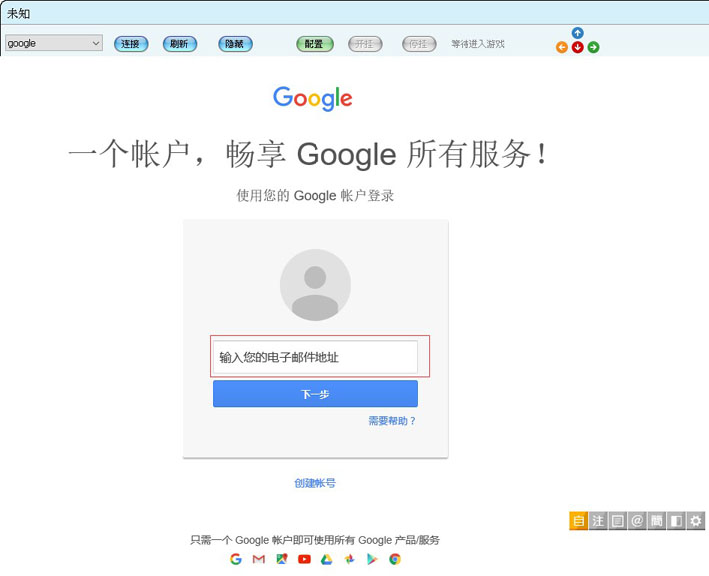Toggle the orange 自 input mode button

(x=578, y=520)
